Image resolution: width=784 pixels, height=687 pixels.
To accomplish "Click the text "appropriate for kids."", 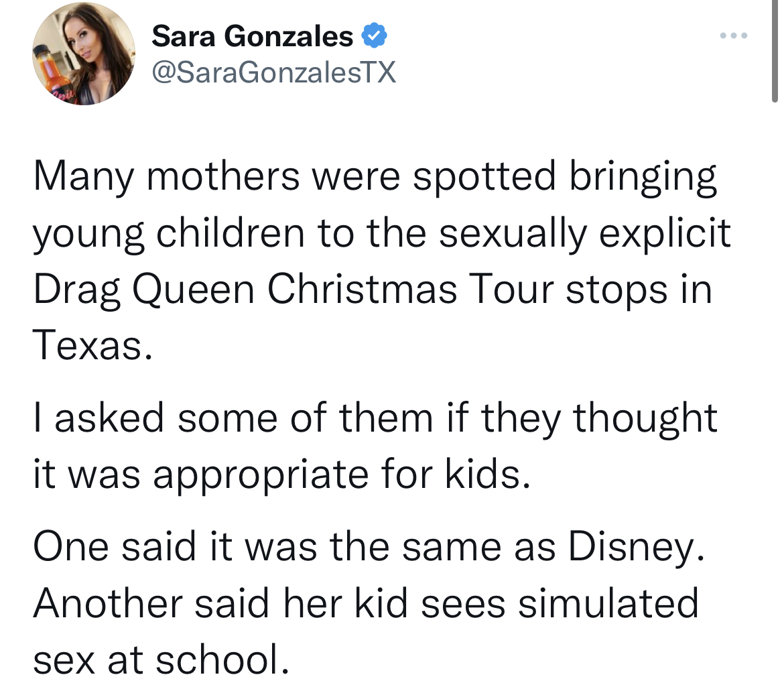I will click(x=342, y=474).
